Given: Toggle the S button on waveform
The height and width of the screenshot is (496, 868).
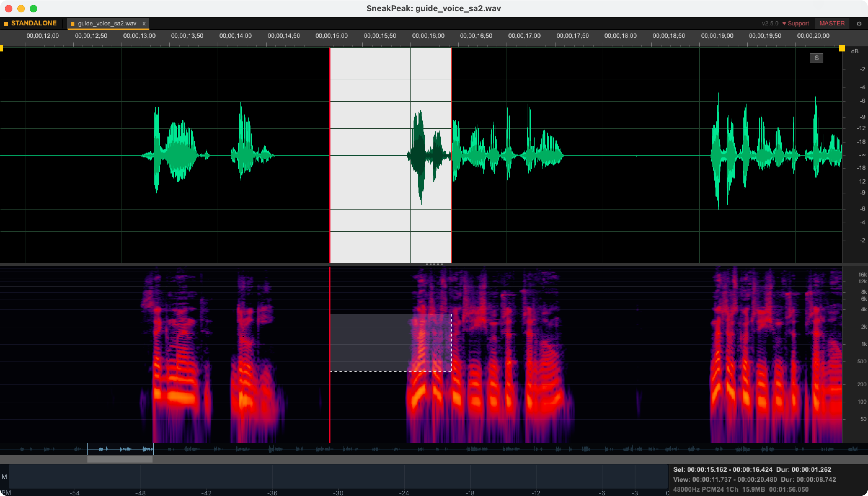Looking at the screenshot, I should [x=816, y=58].
